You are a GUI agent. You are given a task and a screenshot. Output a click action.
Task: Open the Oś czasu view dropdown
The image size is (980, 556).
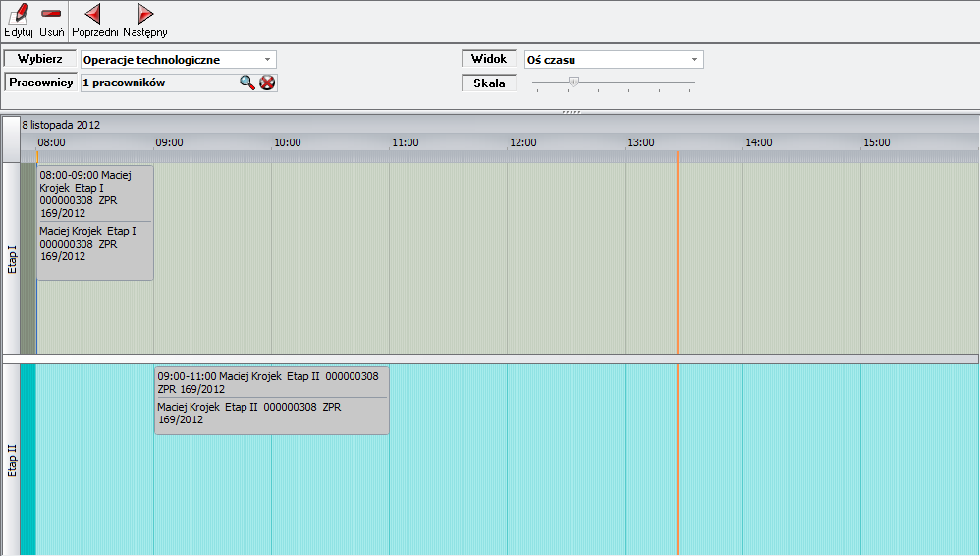tap(614, 59)
